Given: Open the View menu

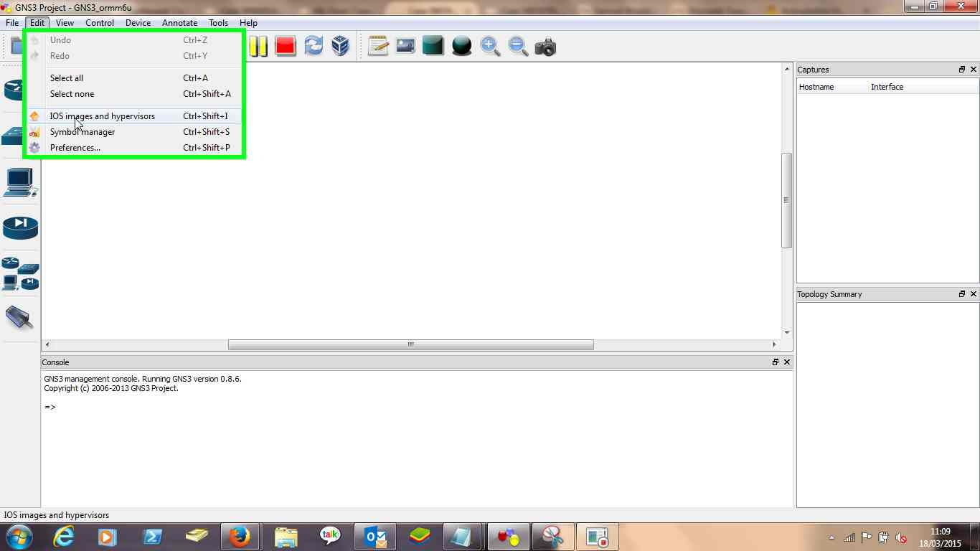Looking at the screenshot, I should pos(65,23).
